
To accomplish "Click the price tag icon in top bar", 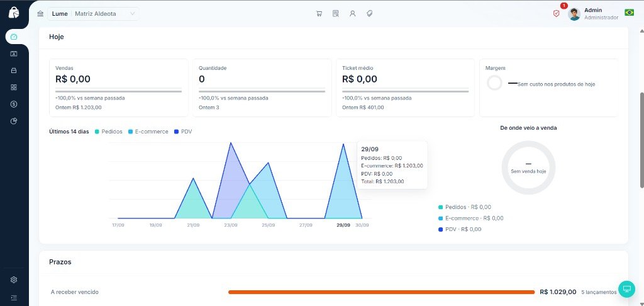I will pyautogui.click(x=369, y=14).
